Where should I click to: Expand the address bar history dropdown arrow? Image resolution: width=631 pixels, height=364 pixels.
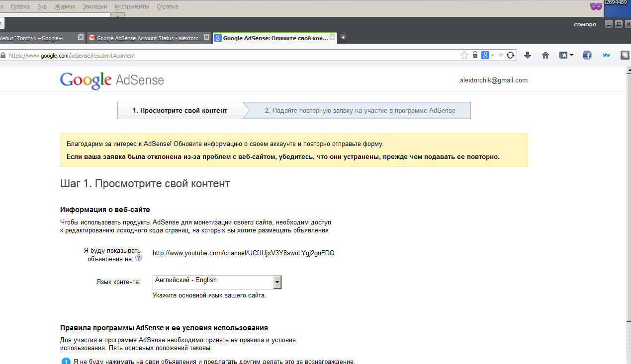tap(501, 56)
